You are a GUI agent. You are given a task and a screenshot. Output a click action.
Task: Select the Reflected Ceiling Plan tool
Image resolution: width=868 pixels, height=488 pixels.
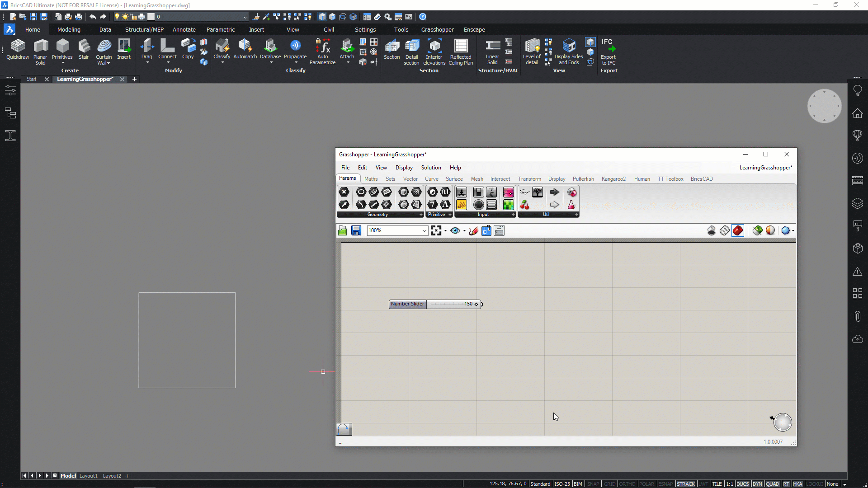click(x=461, y=50)
